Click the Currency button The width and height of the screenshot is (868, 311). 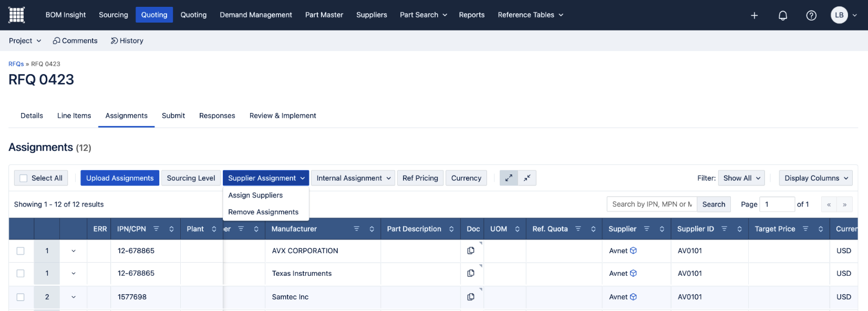466,178
